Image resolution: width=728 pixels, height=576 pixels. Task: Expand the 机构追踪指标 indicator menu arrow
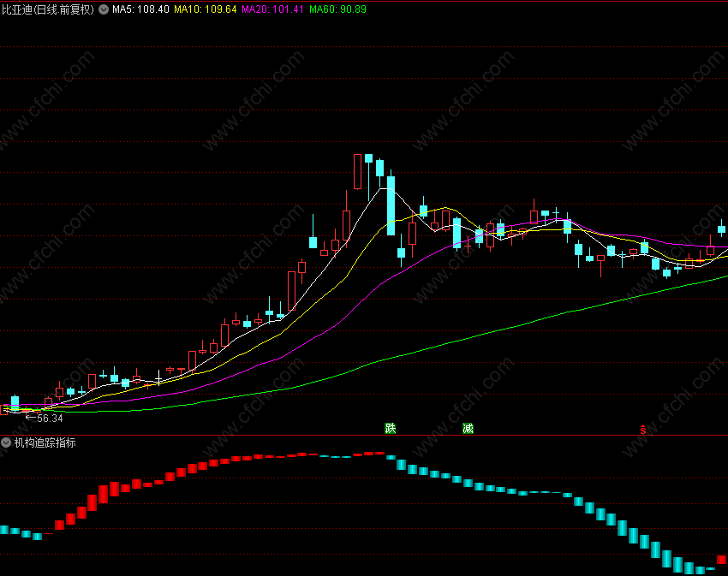(x=6, y=442)
